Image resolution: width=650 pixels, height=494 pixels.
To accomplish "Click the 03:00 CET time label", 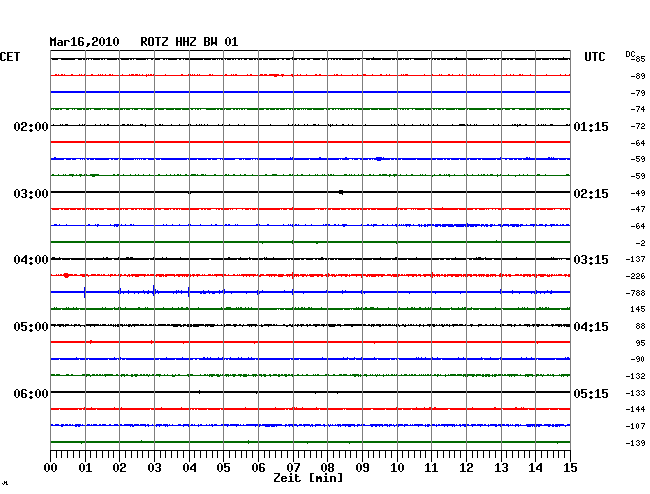I will pyautogui.click(x=31, y=194).
